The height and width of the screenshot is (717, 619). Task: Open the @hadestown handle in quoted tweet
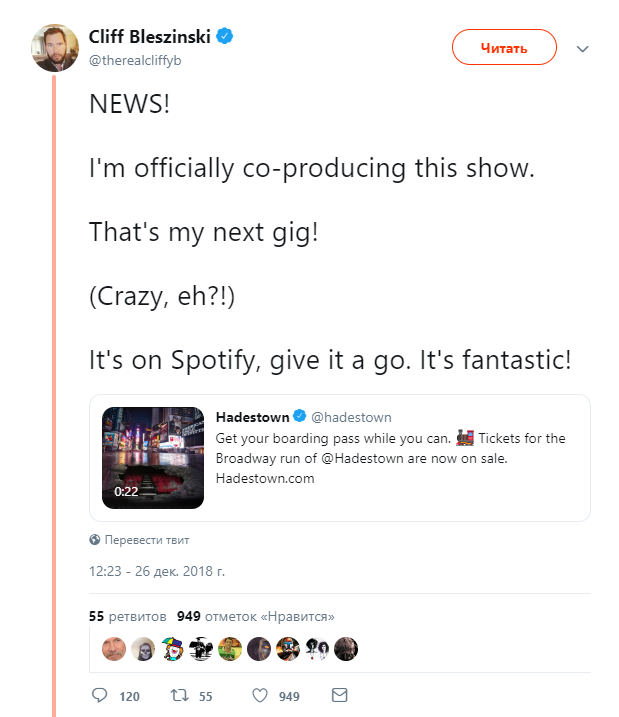click(351, 417)
